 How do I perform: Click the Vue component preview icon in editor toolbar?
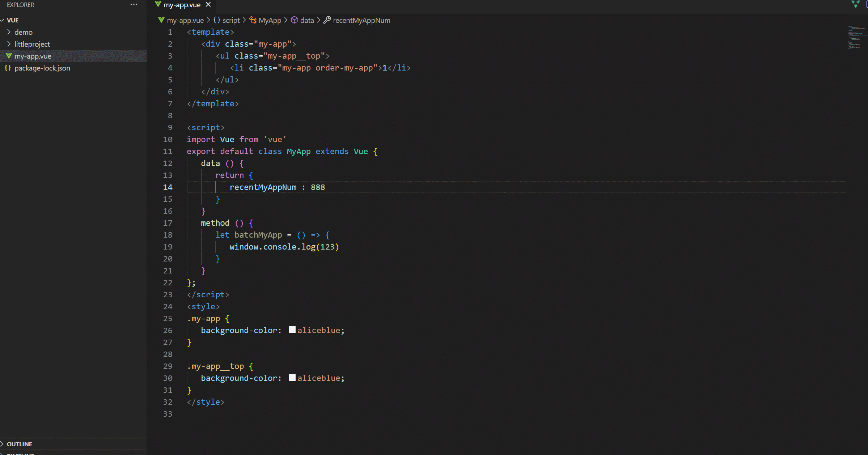pos(856,4)
